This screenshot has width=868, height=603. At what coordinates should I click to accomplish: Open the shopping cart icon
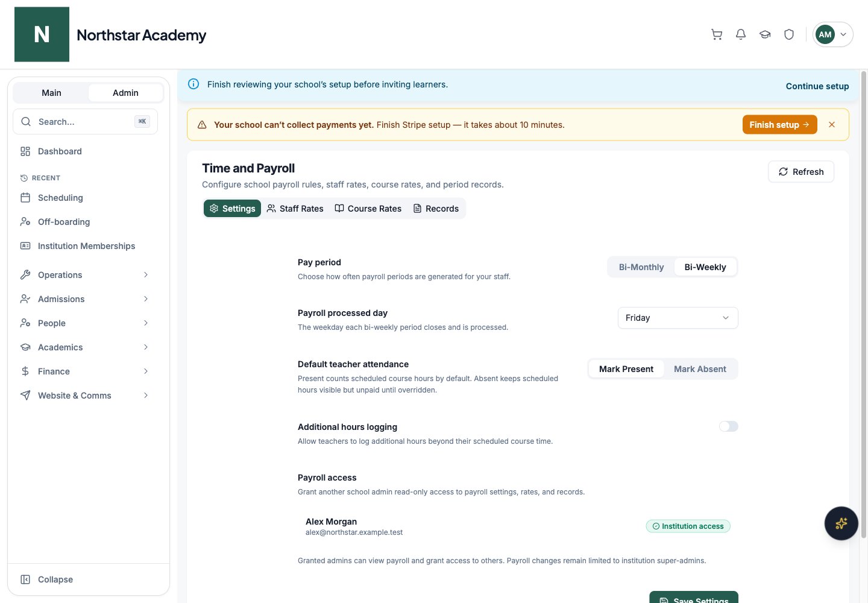[717, 34]
